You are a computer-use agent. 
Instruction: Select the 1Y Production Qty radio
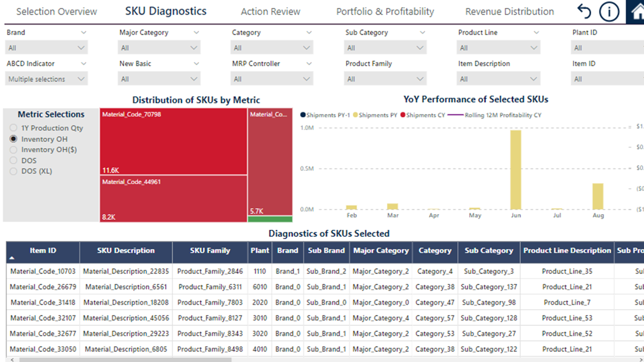point(13,128)
